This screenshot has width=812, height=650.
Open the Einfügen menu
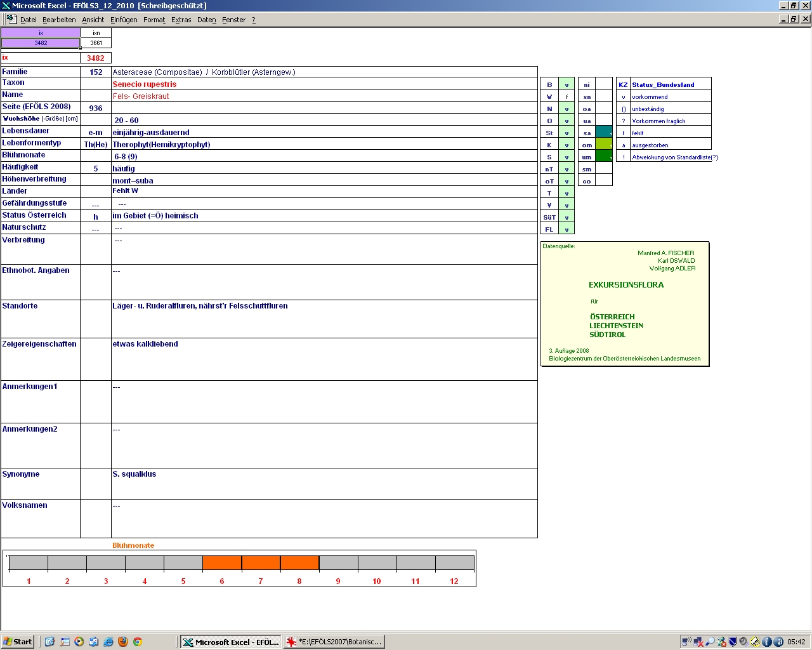124,20
